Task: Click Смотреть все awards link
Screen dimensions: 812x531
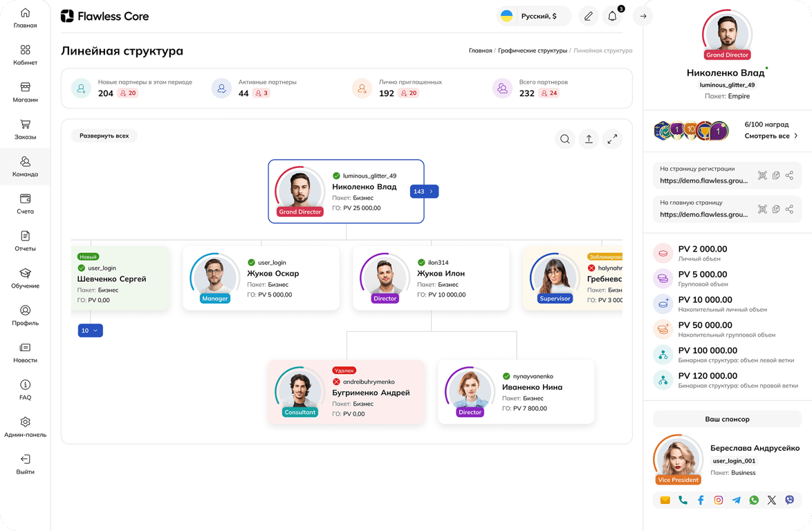Action: click(x=771, y=136)
